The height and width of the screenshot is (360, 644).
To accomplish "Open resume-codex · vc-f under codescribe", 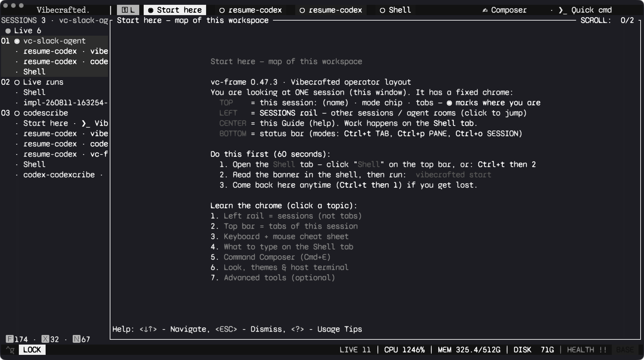I will coord(65,154).
